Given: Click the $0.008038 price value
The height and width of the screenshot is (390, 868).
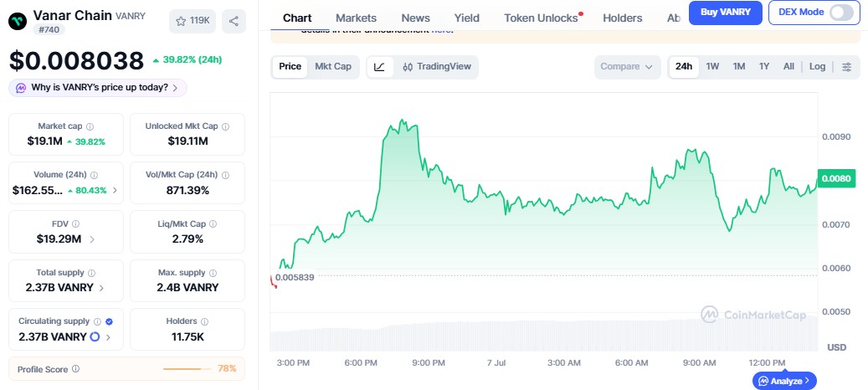Looking at the screenshot, I should (x=76, y=61).
